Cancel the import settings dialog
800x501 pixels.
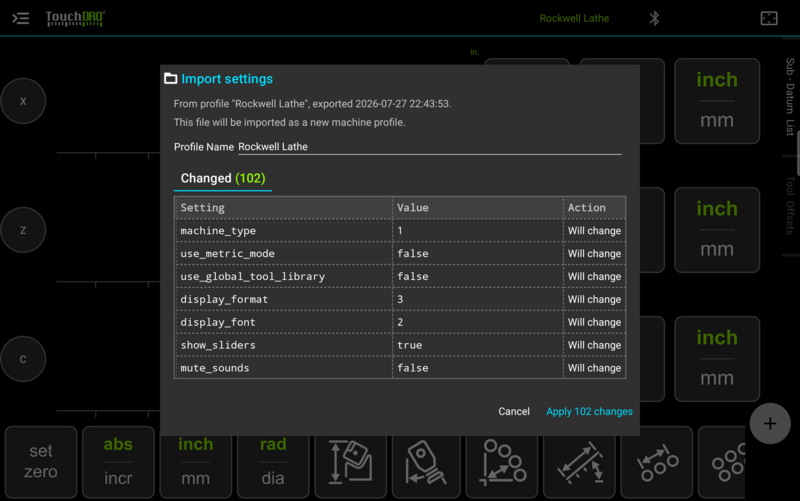(514, 411)
